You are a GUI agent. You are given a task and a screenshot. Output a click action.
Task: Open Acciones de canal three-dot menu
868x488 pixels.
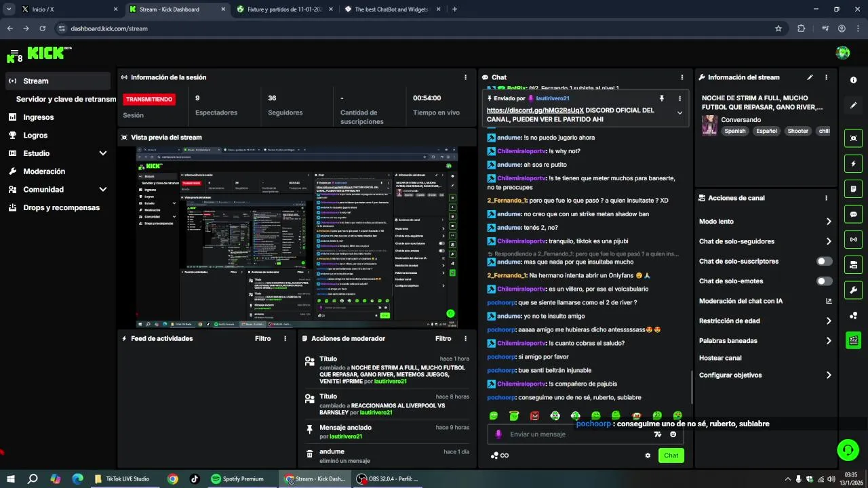826,198
